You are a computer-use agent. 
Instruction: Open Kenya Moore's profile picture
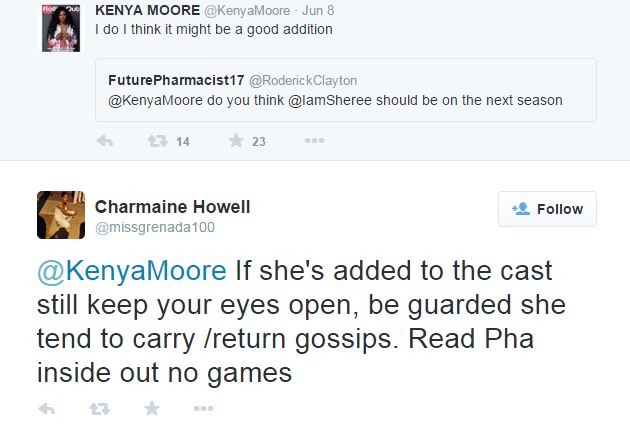60,27
